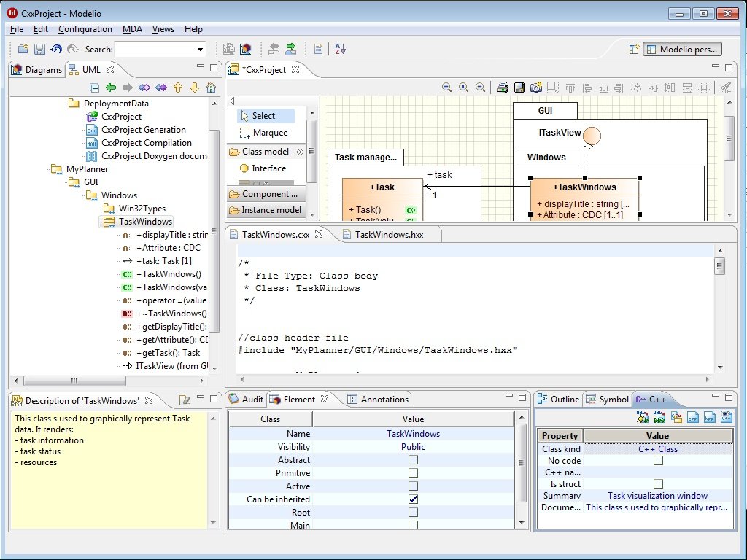
Task: Expand the Class model palette group
Action: click(x=266, y=152)
